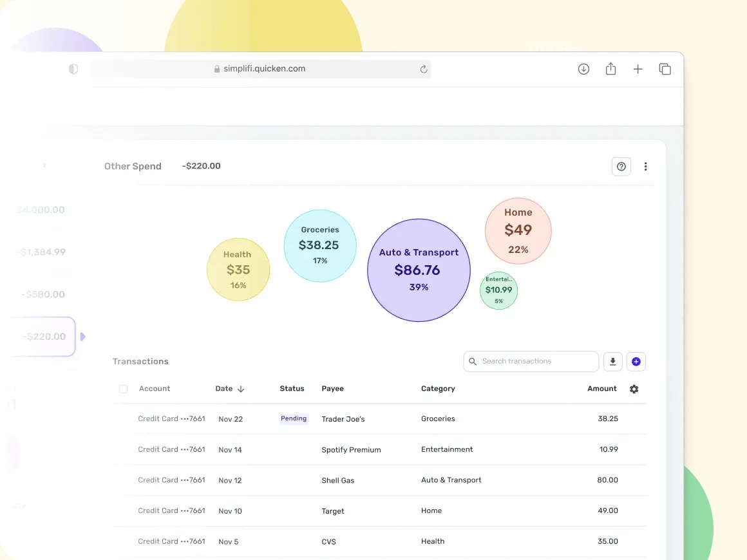
Task: Click the Home category in Target row
Action: pos(431,510)
